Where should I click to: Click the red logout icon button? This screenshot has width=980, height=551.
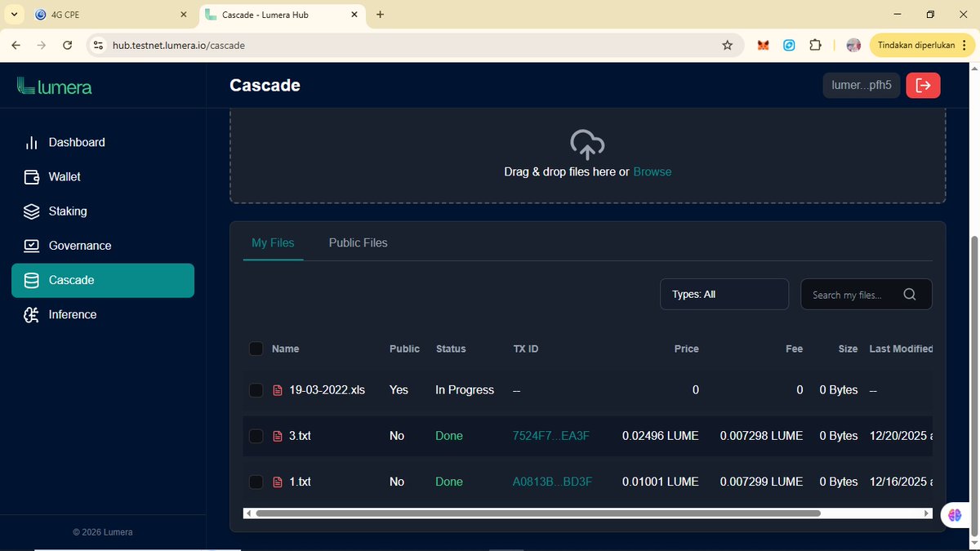923,85
